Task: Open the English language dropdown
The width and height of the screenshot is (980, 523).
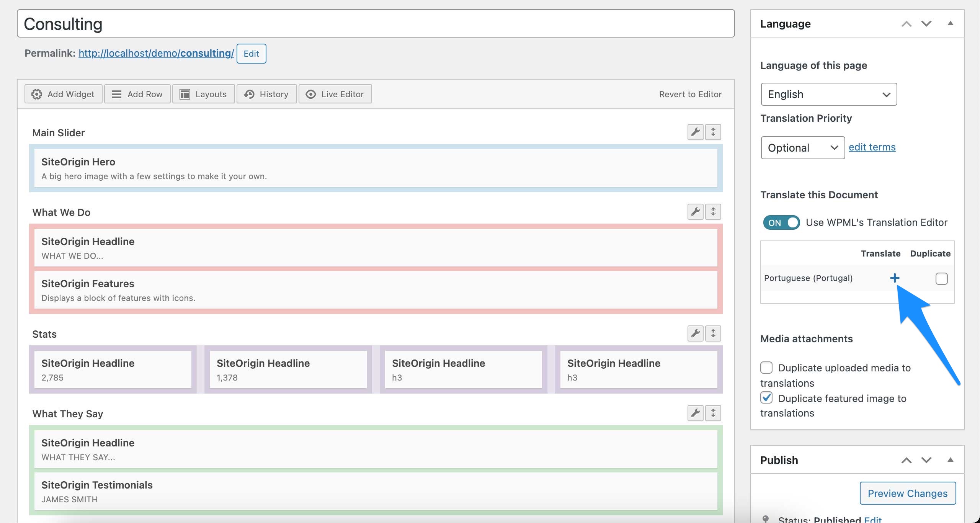Action: [829, 94]
